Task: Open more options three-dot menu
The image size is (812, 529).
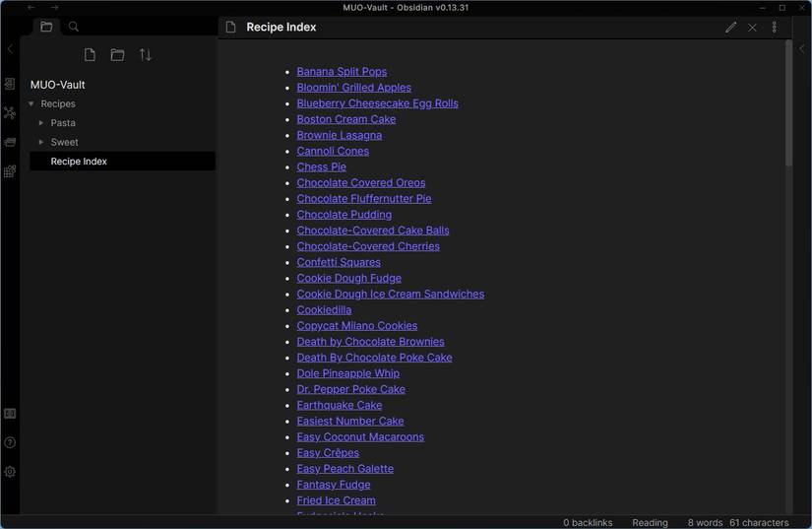Action: (775, 27)
